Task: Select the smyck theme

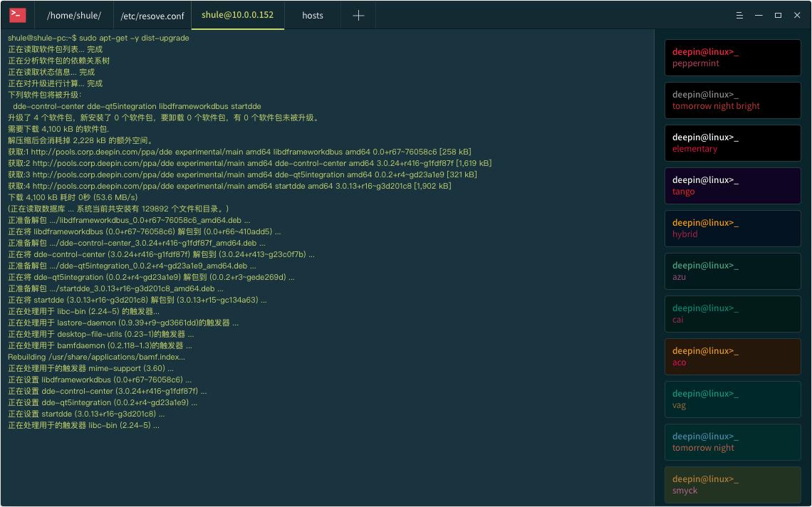Action: (732, 485)
